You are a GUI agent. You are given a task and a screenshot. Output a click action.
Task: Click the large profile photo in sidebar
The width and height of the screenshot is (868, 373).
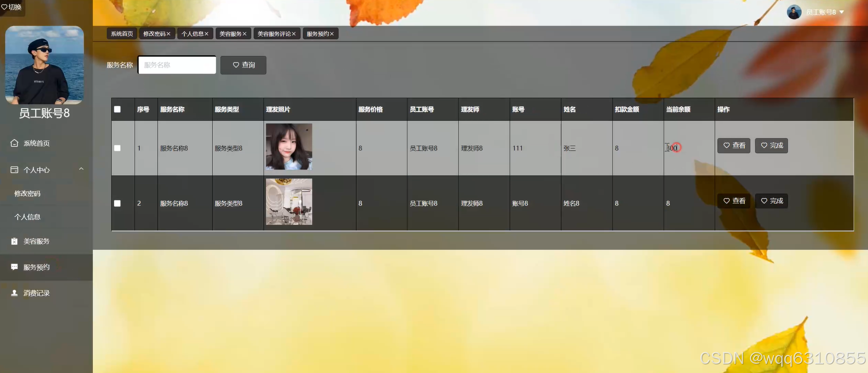pyautogui.click(x=44, y=65)
